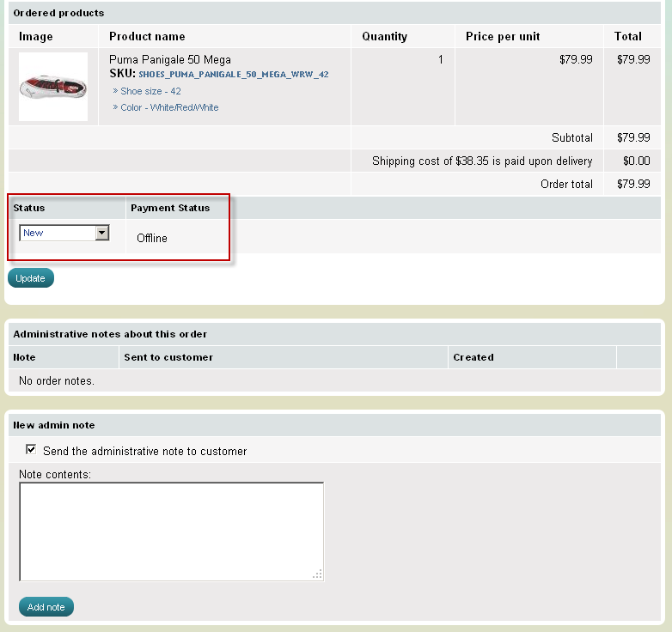The height and width of the screenshot is (632, 672).
Task: Click the Created column header
Action: click(x=473, y=357)
